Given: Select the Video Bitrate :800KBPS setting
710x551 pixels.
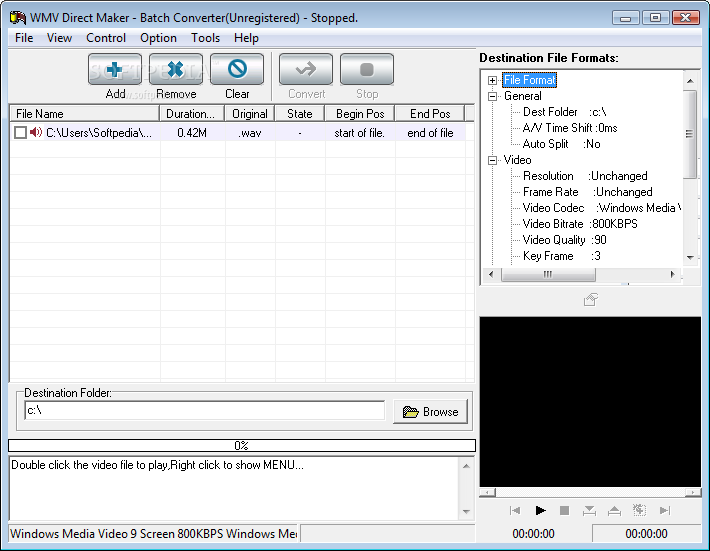Looking at the screenshot, I should point(580,224).
